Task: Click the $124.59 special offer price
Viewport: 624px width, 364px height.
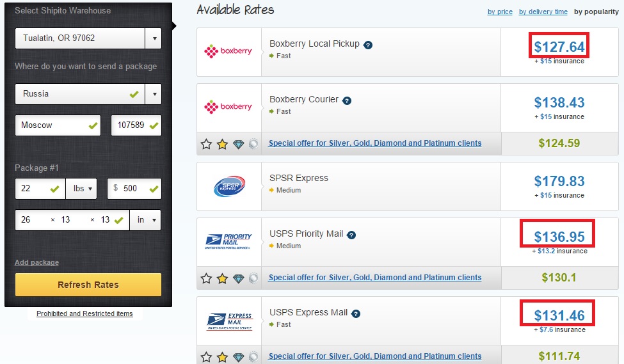Action: tap(559, 143)
